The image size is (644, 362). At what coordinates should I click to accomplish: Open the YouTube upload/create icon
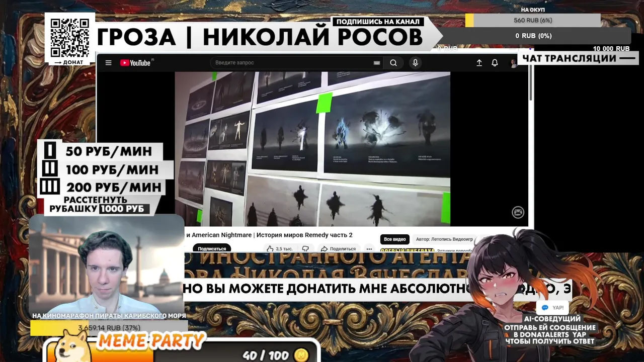[x=479, y=63]
